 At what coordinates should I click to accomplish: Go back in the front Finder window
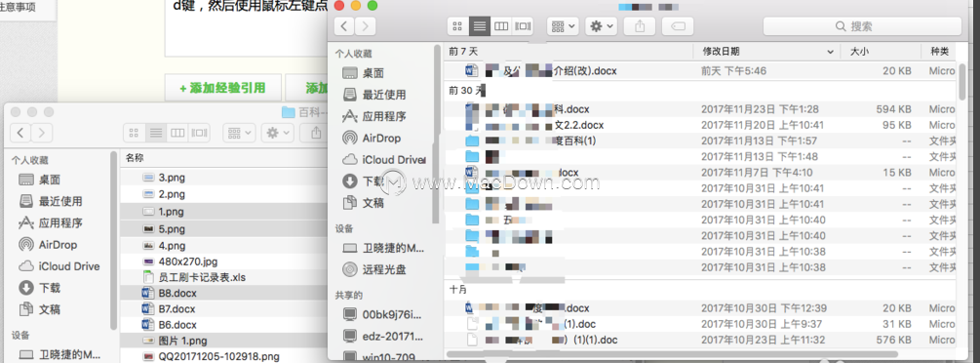click(x=345, y=25)
